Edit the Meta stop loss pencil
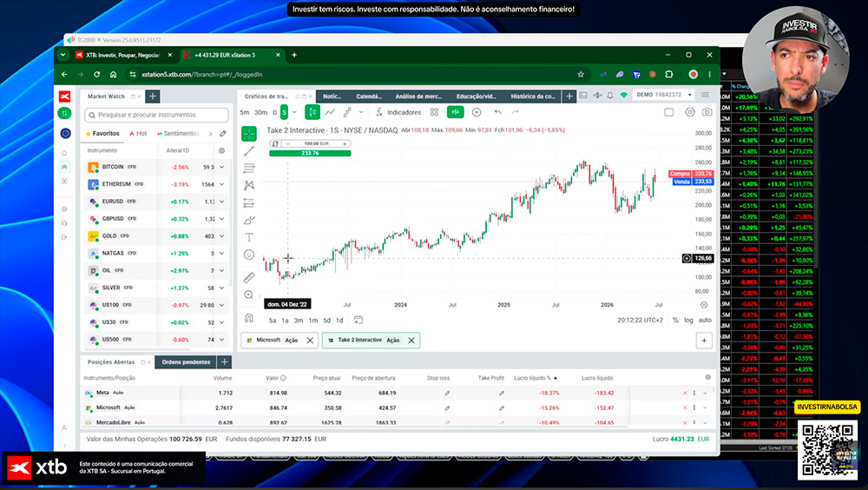Viewport: 868px width, 490px height. click(x=447, y=393)
